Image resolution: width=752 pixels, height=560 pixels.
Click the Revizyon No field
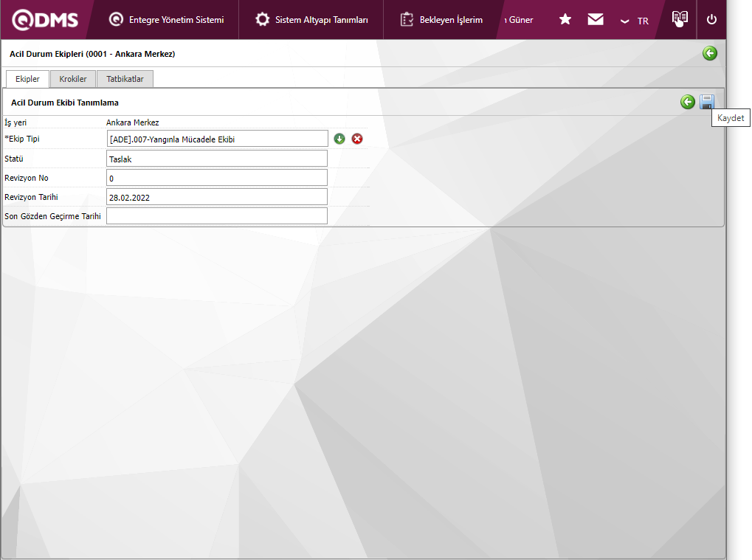click(217, 178)
